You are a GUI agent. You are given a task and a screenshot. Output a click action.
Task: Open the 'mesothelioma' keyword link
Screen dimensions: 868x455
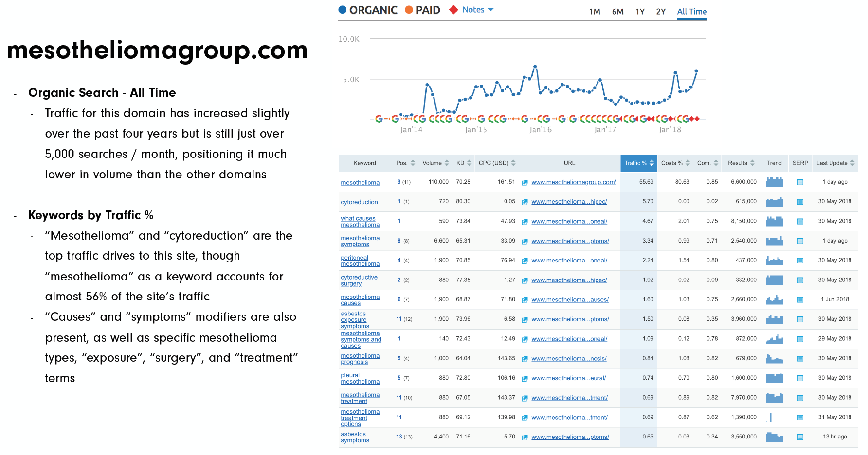click(x=360, y=183)
